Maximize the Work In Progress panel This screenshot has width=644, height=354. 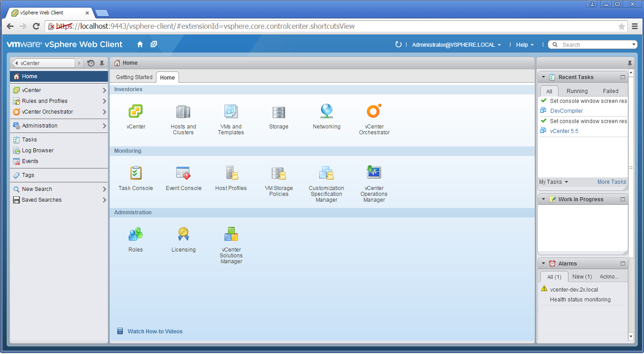(x=623, y=199)
